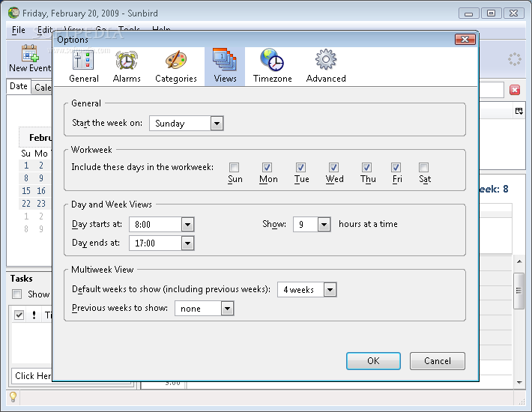Select the Views options pane
Viewport: 532px width, 412px height.
click(x=225, y=67)
